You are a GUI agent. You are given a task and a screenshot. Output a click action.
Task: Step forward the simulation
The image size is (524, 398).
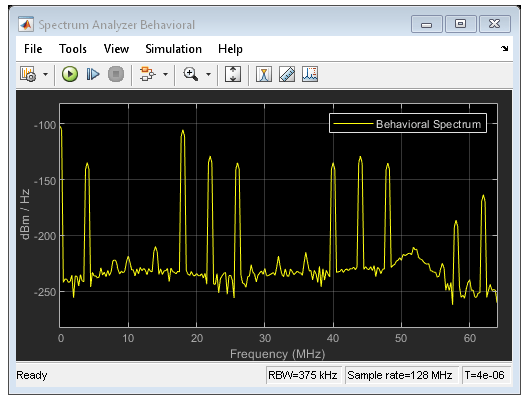(93, 74)
